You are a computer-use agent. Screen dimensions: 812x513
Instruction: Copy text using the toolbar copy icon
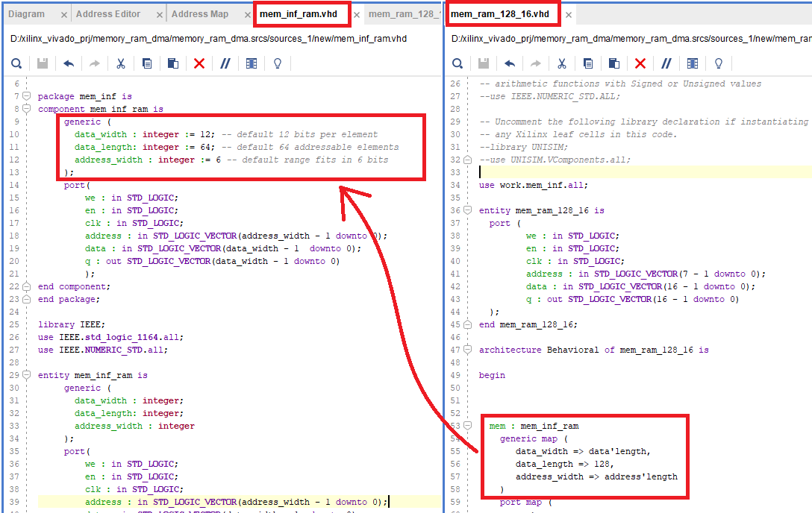tap(146, 63)
